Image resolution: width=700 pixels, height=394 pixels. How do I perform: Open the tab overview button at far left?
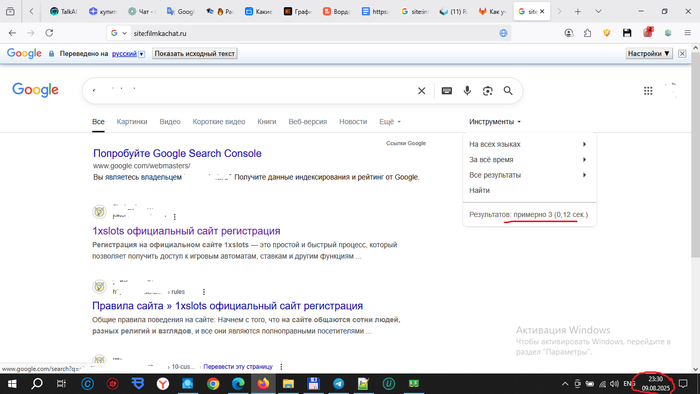[10, 12]
